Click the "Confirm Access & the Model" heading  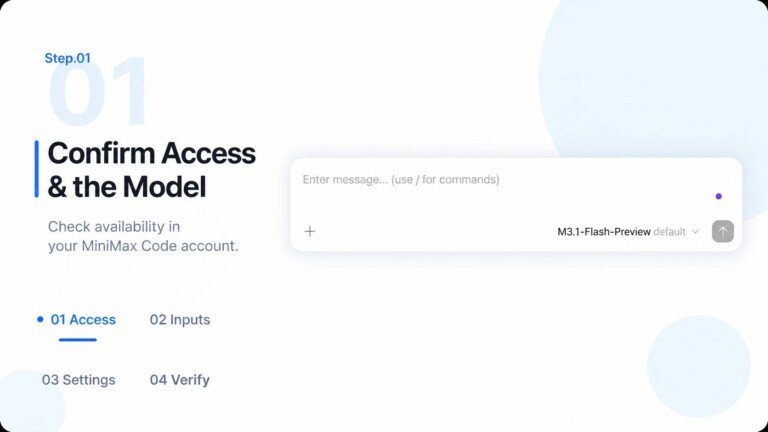point(151,169)
